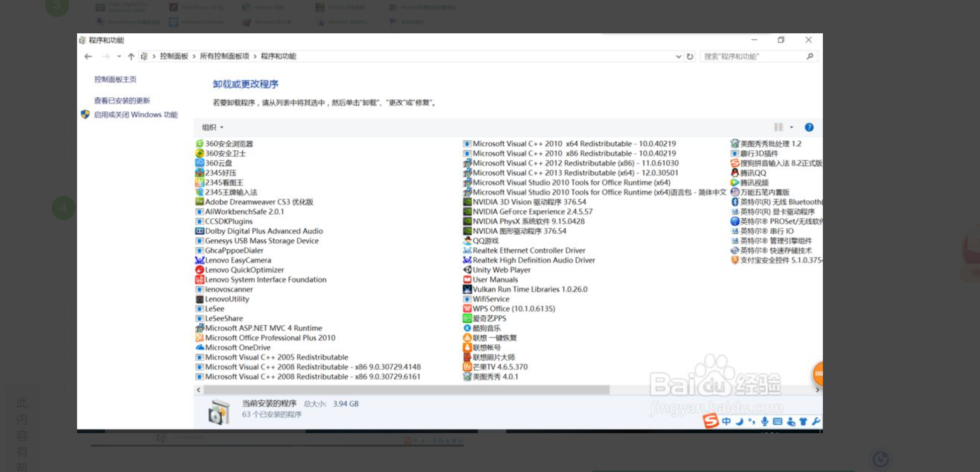Select Microsoft ASP.NET MVC 4 Runtime entry

coord(259,328)
